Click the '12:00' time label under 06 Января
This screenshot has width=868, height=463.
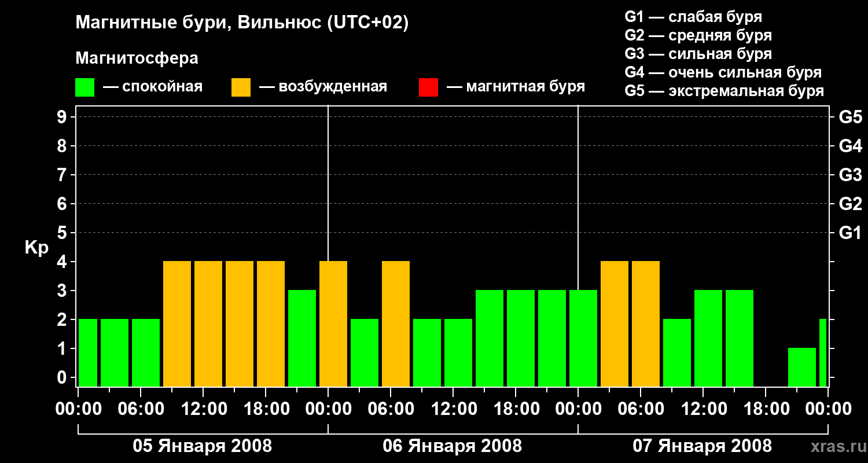pyautogui.click(x=453, y=409)
